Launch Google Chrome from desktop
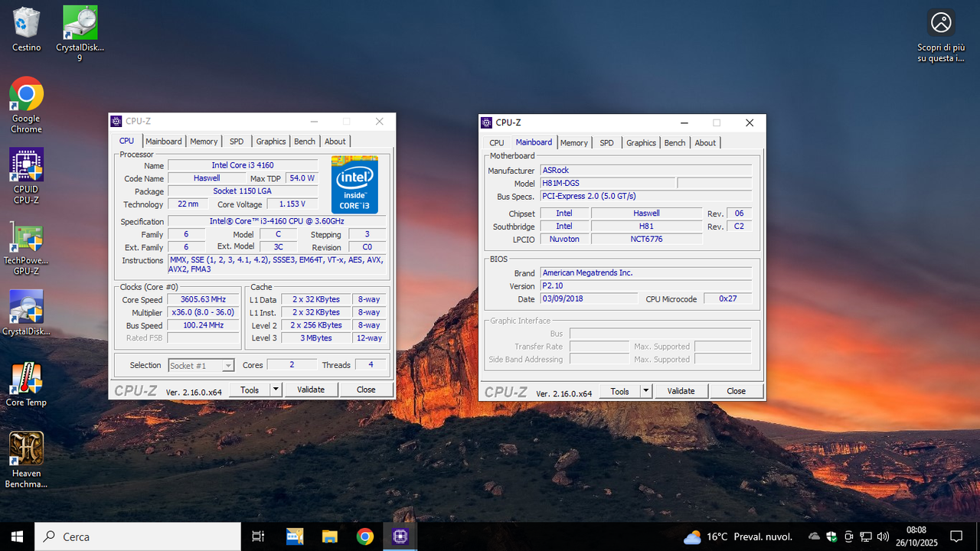 click(x=26, y=105)
